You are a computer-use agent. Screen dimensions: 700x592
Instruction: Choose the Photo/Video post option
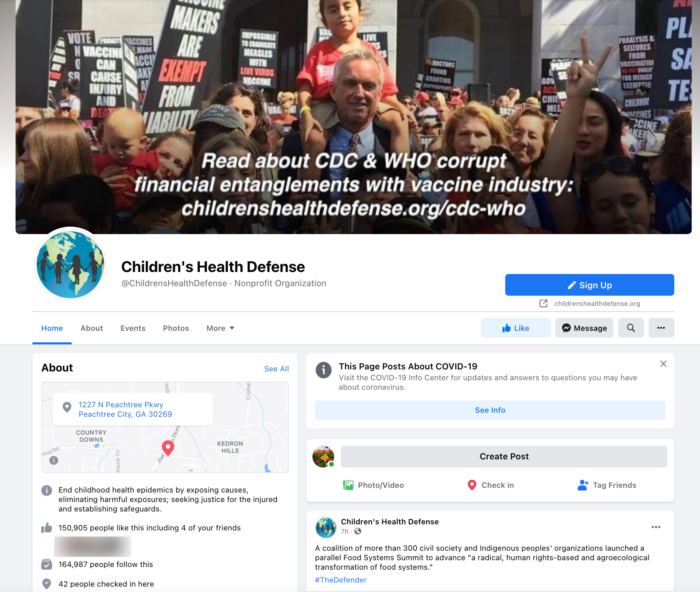tap(373, 485)
